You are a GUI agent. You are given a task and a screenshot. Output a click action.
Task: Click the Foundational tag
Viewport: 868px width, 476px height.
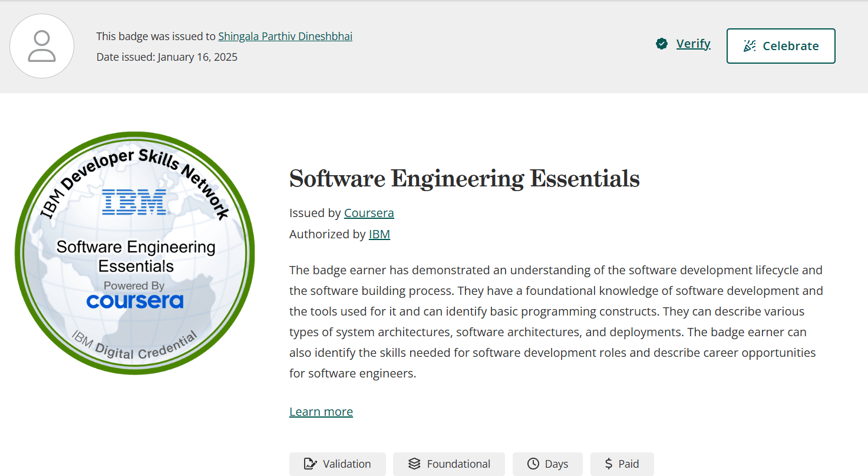(449, 464)
